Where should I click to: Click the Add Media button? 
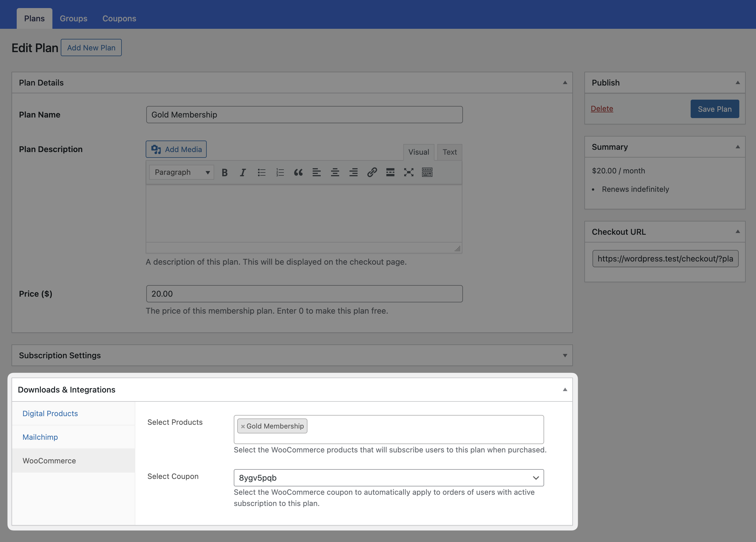(176, 149)
